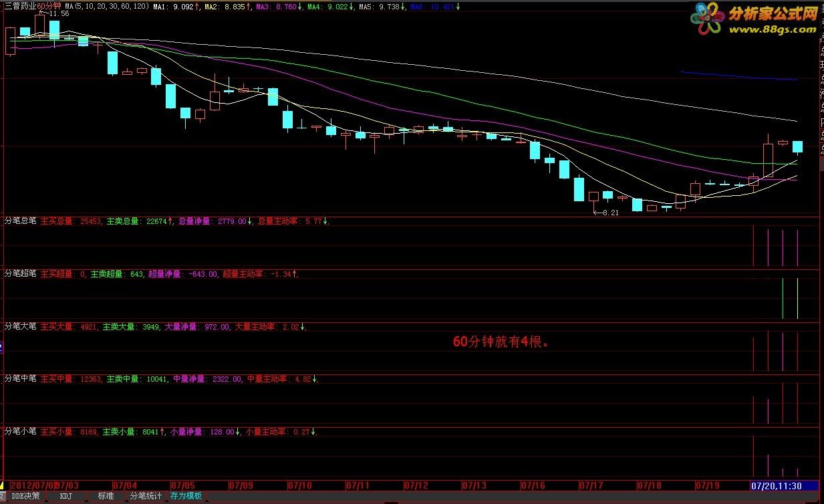Select the 07/17 date on the time axis
Viewport: 824px width, 504px height.
point(591,485)
